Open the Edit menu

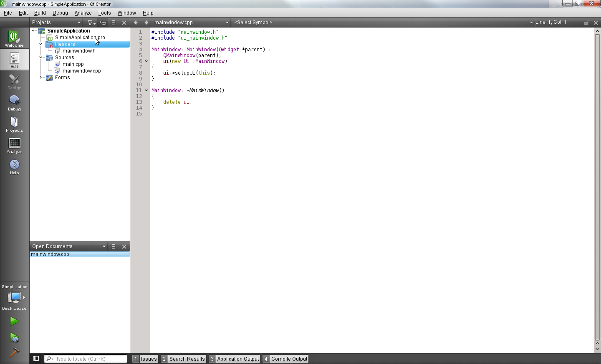coord(23,13)
